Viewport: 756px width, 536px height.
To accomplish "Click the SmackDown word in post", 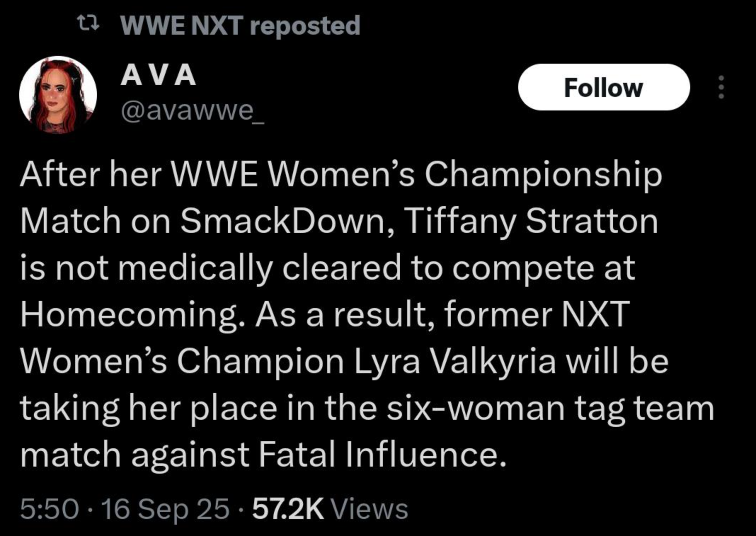I will 283,222.
